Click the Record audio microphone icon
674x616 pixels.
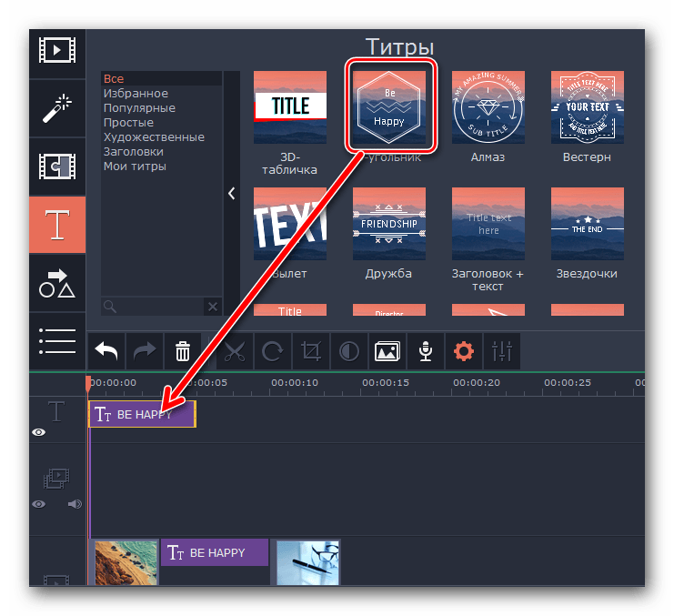pyautogui.click(x=426, y=351)
